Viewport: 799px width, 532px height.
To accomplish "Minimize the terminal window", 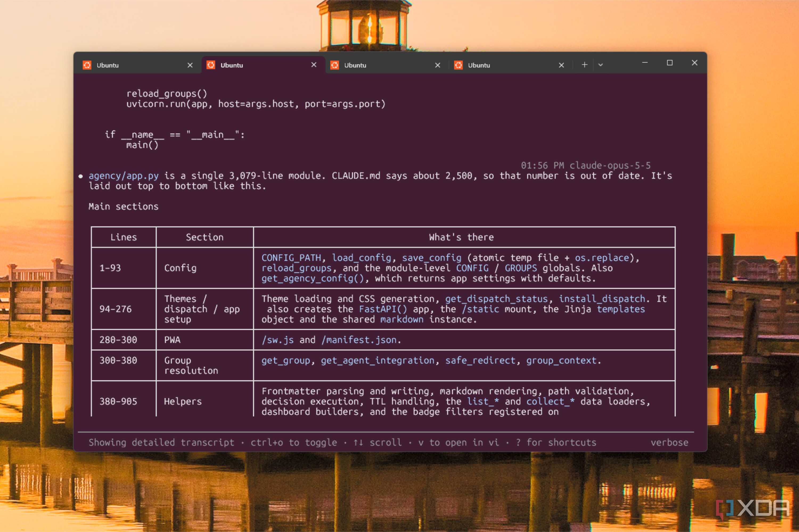I will point(645,63).
